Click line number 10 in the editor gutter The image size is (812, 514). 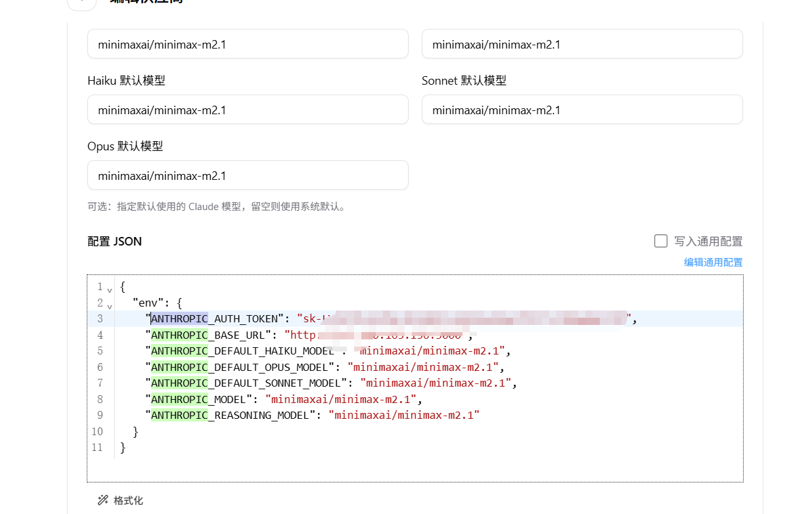click(x=97, y=431)
